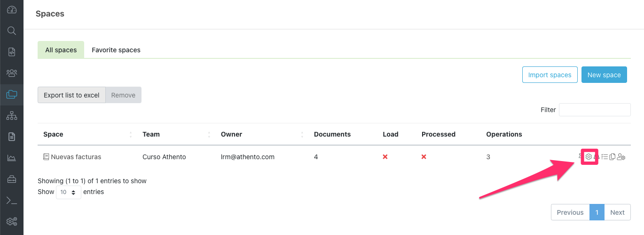The image size is (644, 235).
Task: Open the chart analytics sidebar icon
Action: click(12, 158)
